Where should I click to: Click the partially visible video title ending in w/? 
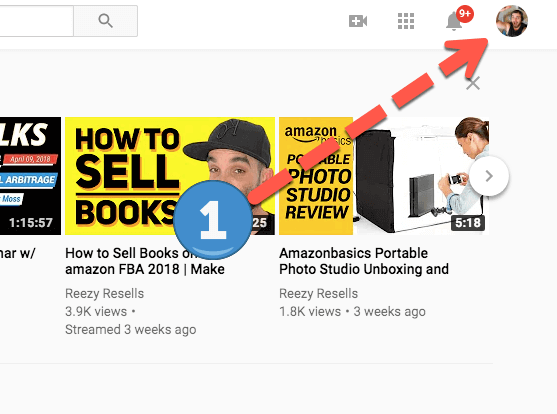pyautogui.click(x=18, y=253)
